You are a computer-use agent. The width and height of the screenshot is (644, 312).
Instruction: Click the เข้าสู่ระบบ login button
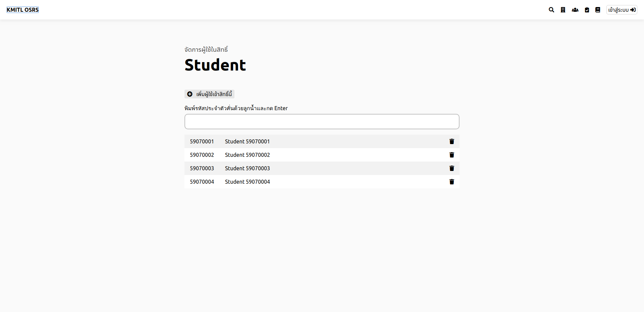tap(622, 10)
